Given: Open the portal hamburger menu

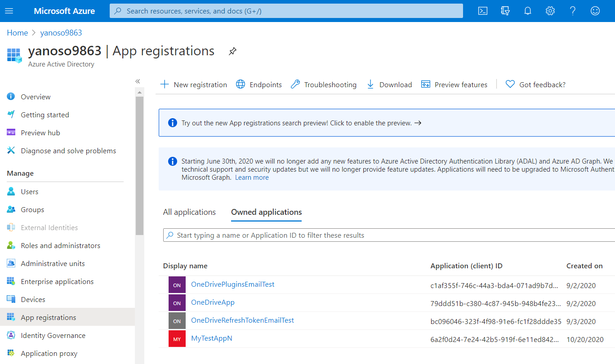Looking at the screenshot, I should [9, 11].
